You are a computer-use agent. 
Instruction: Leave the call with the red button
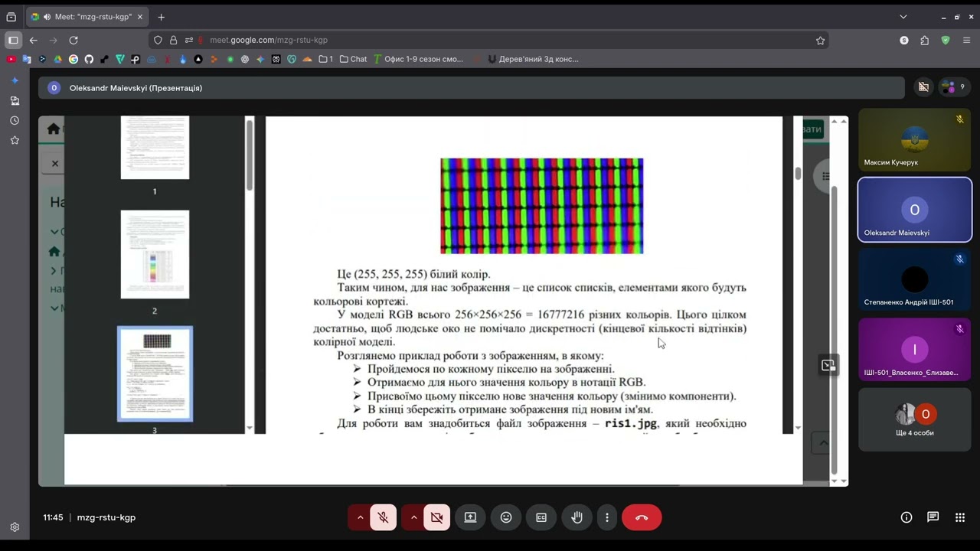coord(642,517)
